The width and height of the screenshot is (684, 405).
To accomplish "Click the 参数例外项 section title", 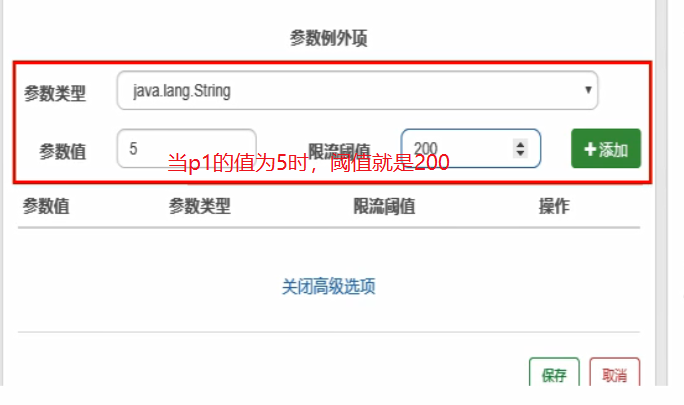I will [x=328, y=38].
